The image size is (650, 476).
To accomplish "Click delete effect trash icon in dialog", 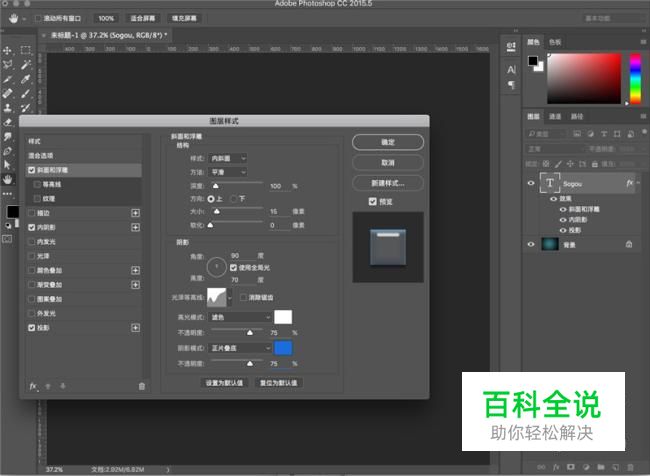I will [x=142, y=386].
